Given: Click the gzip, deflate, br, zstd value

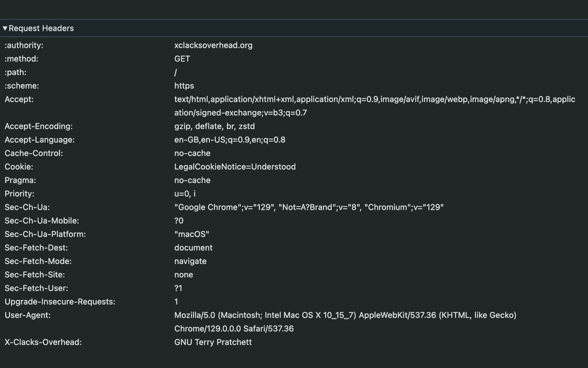Looking at the screenshot, I should (x=215, y=126).
